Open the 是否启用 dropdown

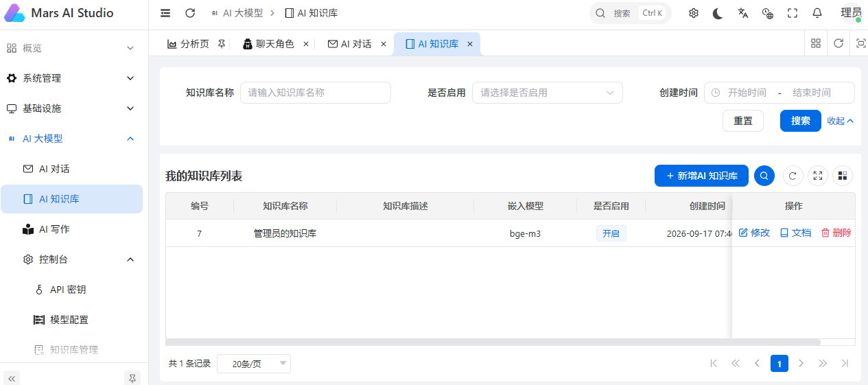pyautogui.click(x=548, y=93)
